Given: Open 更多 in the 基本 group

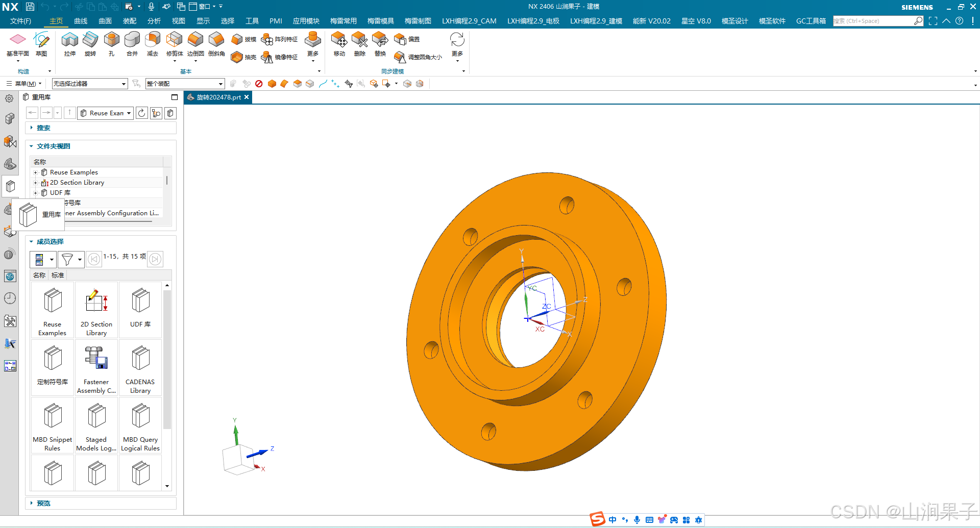Looking at the screenshot, I should pos(313,46).
